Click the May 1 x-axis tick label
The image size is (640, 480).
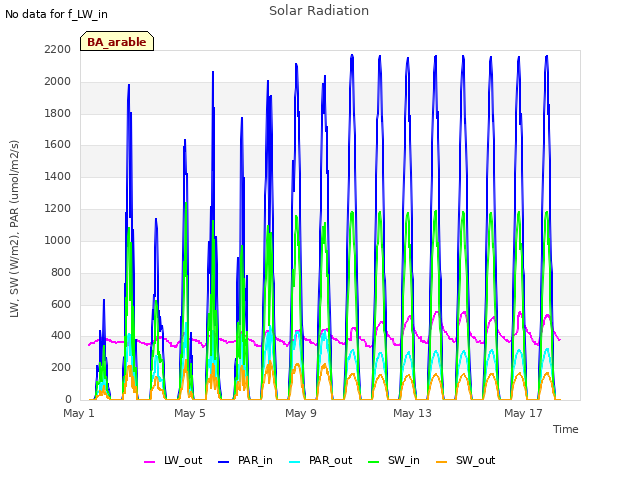(x=79, y=413)
